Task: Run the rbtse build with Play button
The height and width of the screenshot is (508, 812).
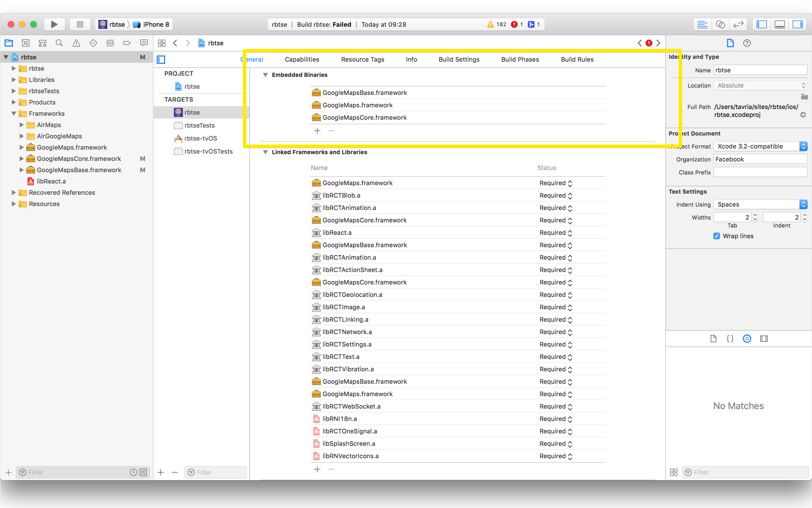Action: (x=54, y=24)
